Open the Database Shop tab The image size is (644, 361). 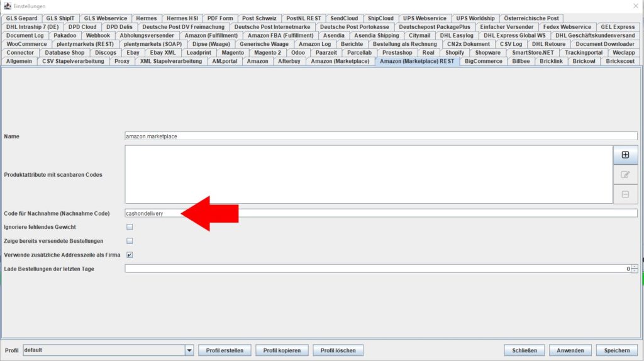[65, 53]
